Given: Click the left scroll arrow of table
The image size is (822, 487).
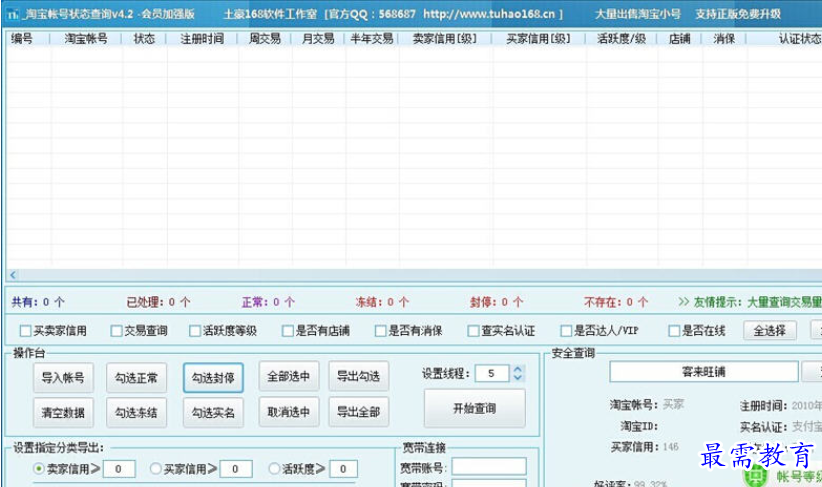Looking at the screenshot, I should click(13, 275).
